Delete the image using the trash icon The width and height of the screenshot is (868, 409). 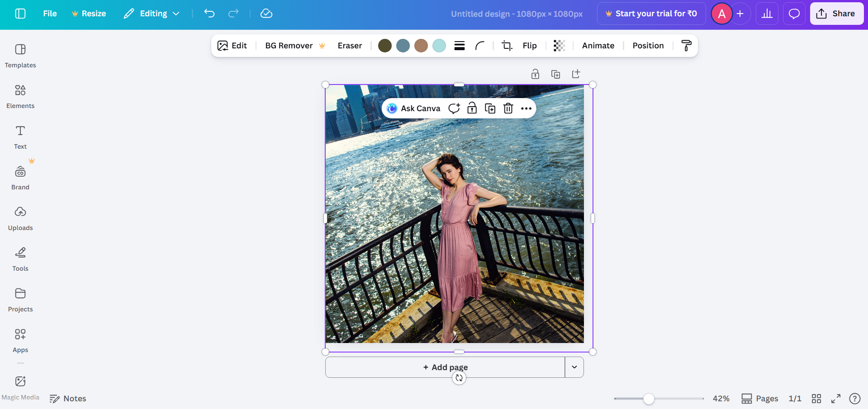click(x=508, y=108)
